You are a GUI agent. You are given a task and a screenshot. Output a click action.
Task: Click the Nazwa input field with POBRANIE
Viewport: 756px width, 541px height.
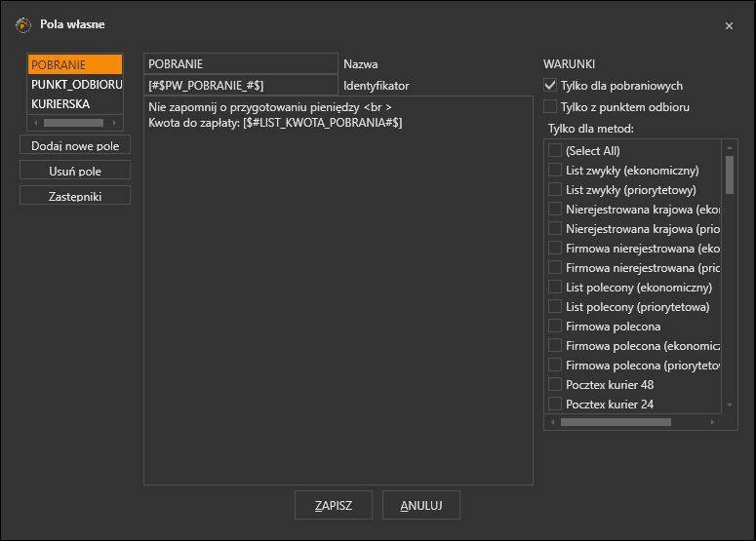[241, 63]
